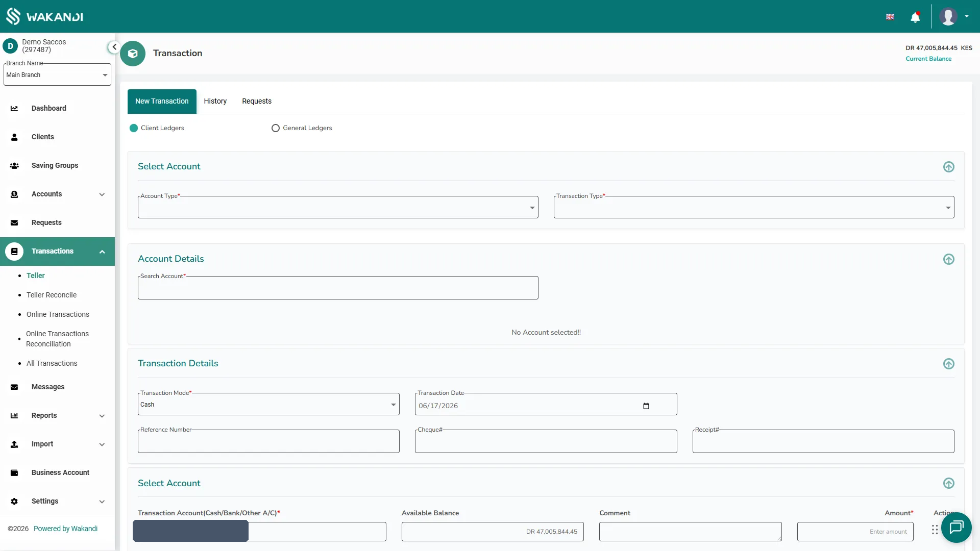Expand the Accounts sidebar menu chevron
The width and height of the screenshot is (980, 551).
point(102,194)
